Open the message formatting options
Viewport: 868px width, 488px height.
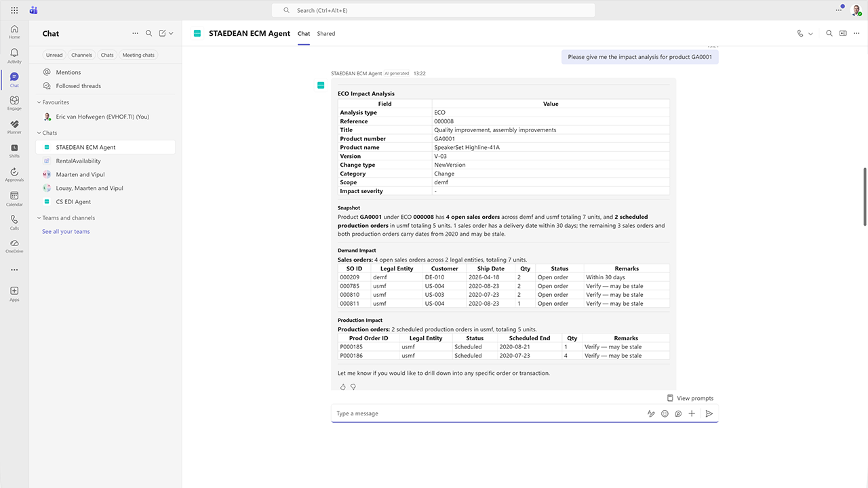click(651, 413)
